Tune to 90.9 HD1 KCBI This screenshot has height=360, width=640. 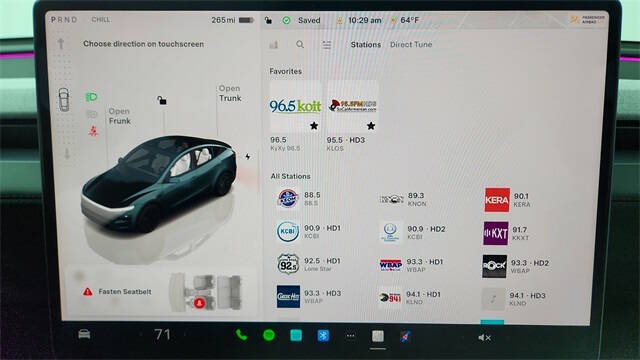(309, 231)
